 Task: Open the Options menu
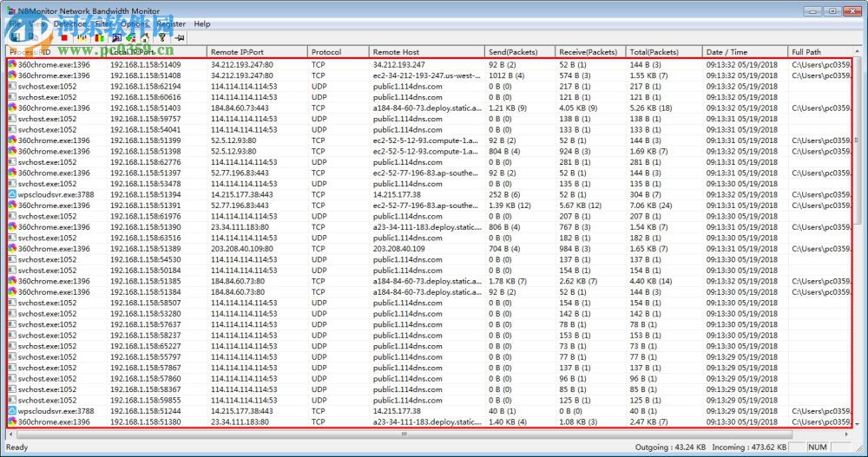(134, 23)
